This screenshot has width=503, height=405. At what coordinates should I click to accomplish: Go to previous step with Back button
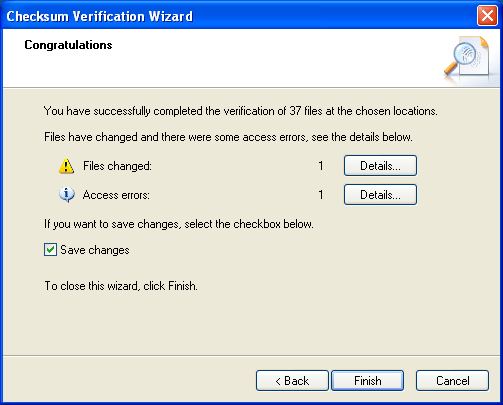click(x=292, y=381)
